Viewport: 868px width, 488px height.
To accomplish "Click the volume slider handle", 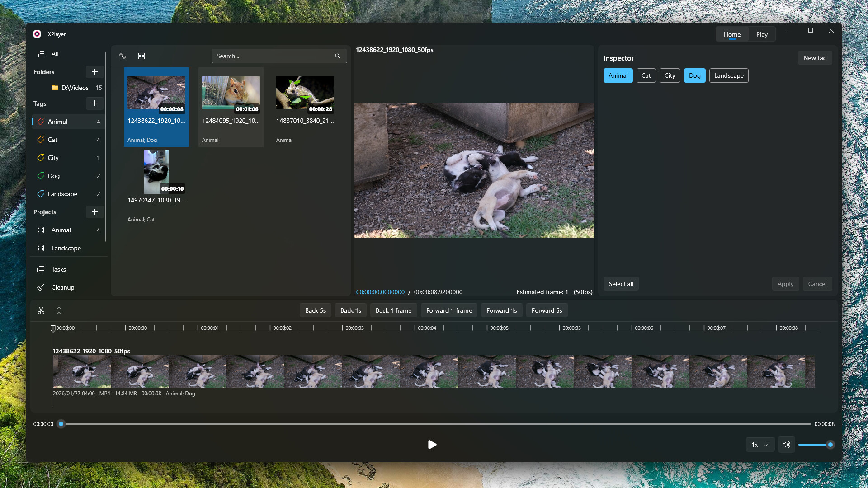I will [830, 445].
